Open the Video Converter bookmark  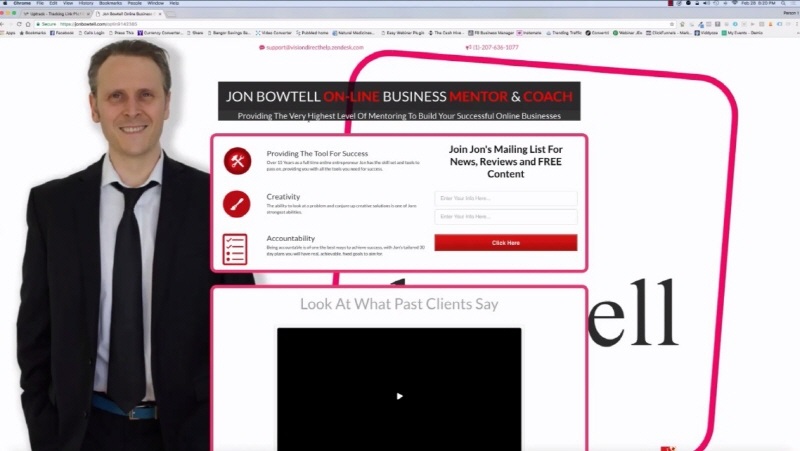[273, 33]
